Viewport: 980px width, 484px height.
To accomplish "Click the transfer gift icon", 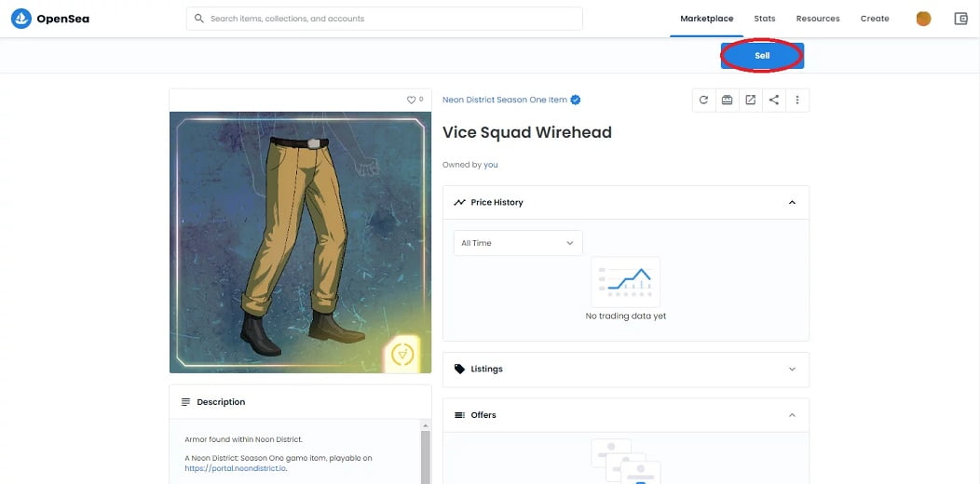I will (727, 100).
